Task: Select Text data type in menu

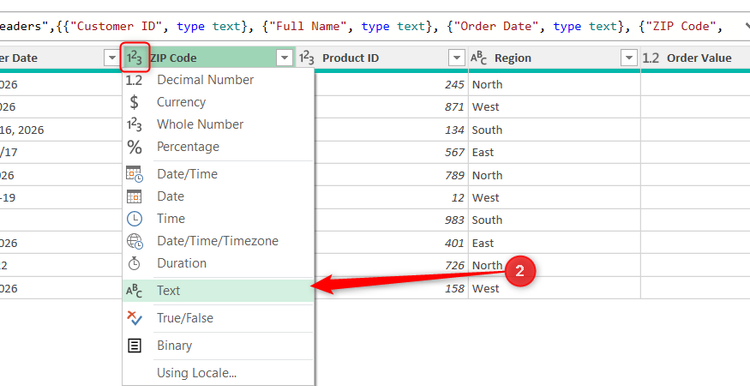Action: [x=219, y=290]
